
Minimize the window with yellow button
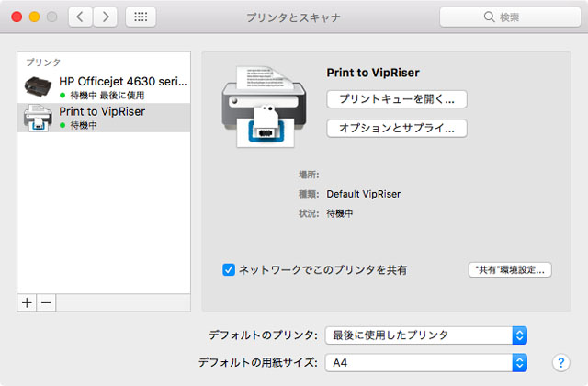pos(35,17)
